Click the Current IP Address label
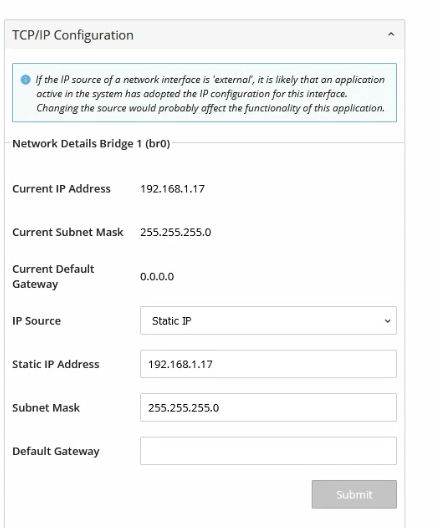The height and width of the screenshot is (528, 435). 61,189
